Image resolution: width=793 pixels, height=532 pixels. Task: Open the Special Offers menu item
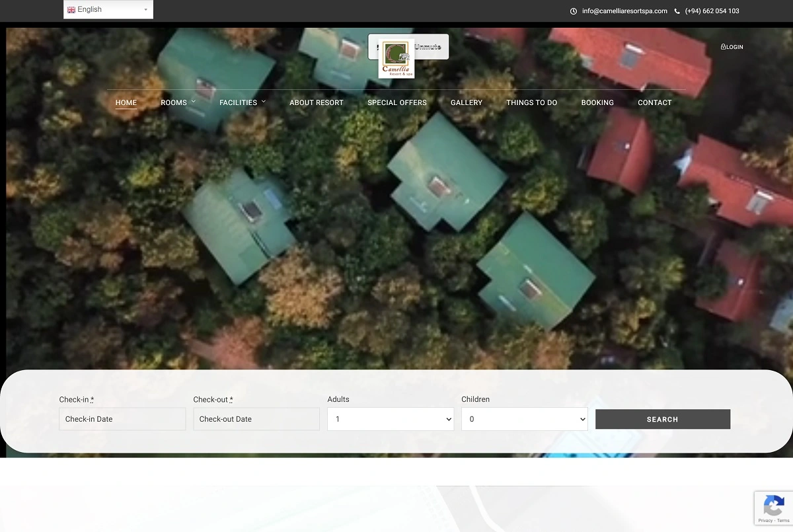pos(397,102)
